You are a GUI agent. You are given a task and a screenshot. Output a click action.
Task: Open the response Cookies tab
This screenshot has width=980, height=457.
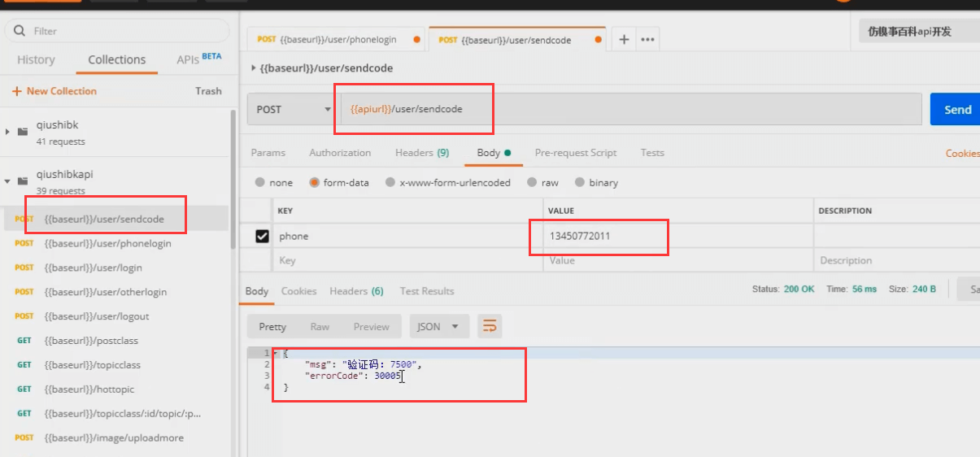coord(298,291)
